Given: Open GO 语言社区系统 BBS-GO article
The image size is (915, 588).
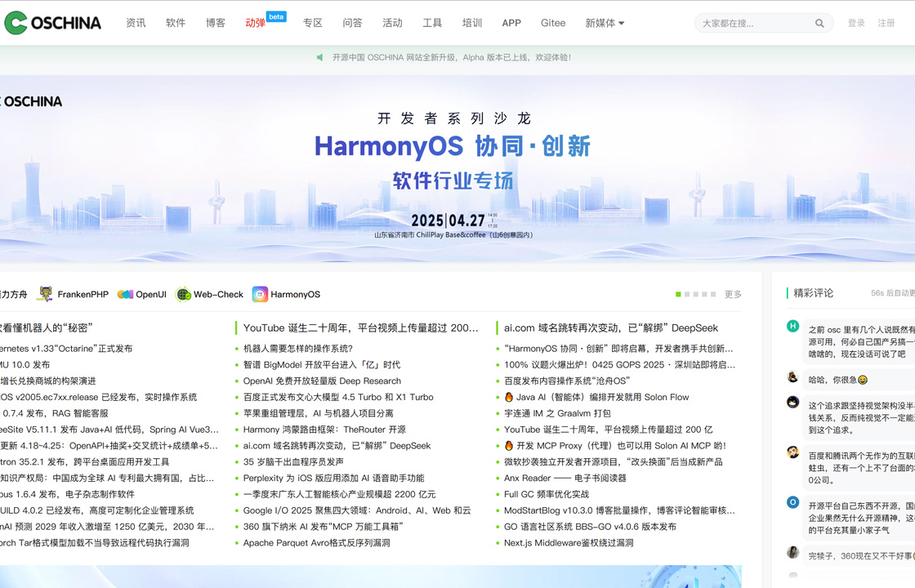Looking at the screenshot, I should [590, 527].
